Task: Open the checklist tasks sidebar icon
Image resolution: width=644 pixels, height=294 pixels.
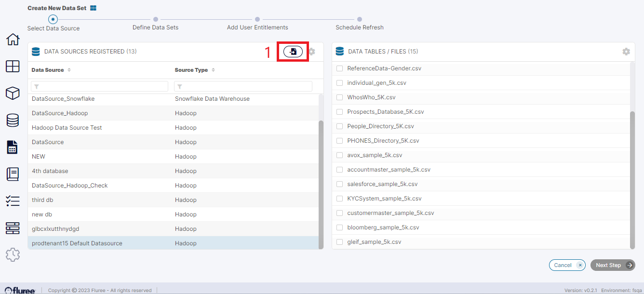Action: tap(13, 201)
